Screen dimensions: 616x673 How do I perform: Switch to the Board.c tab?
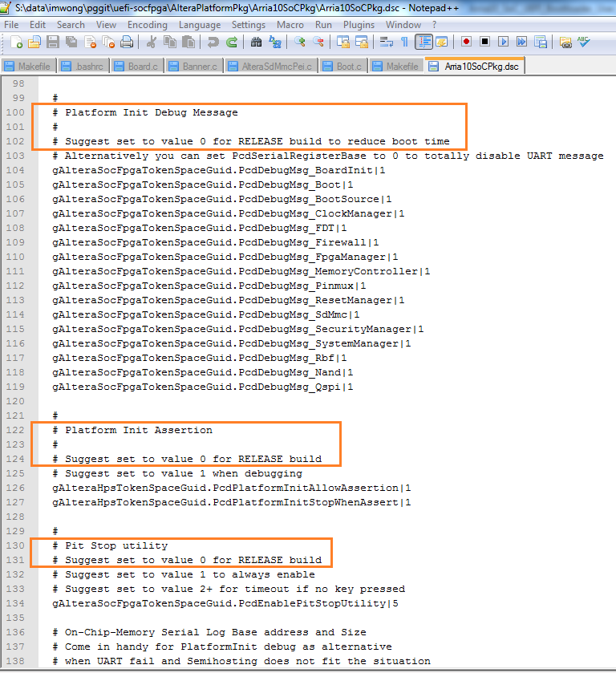pos(136,66)
